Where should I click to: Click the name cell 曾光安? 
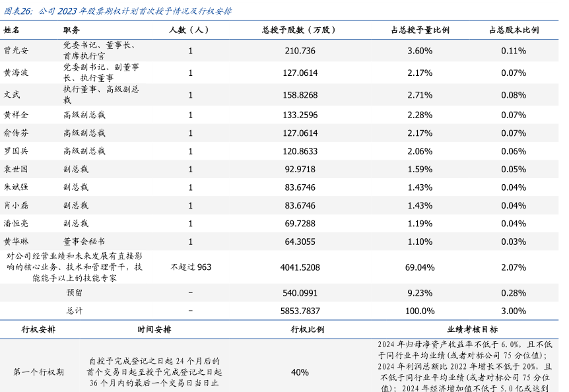[16, 51]
